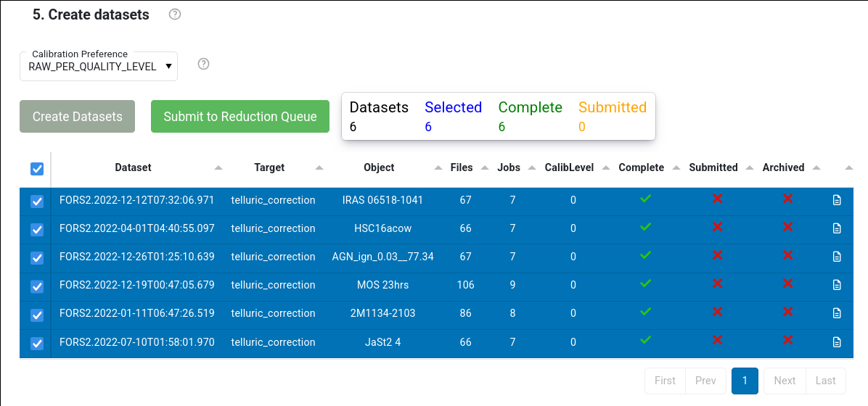Click Submitted red cross in JaSt2 4 row
The height and width of the screenshot is (406, 868).
pyautogui.click(x=717, y=339)
